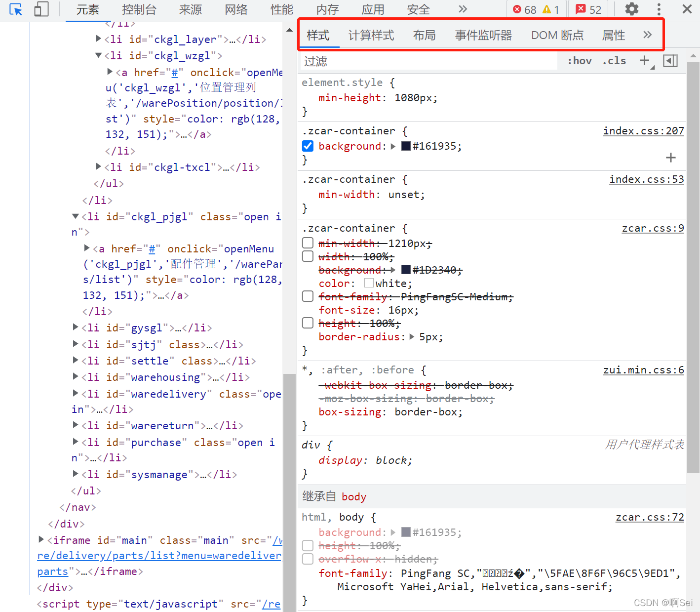The width and height of the screenshot is (700, 612).
Task: Enable the height 100% checkbox in .zcar-container
Action: pyautogui.click(x=308, y=323)
